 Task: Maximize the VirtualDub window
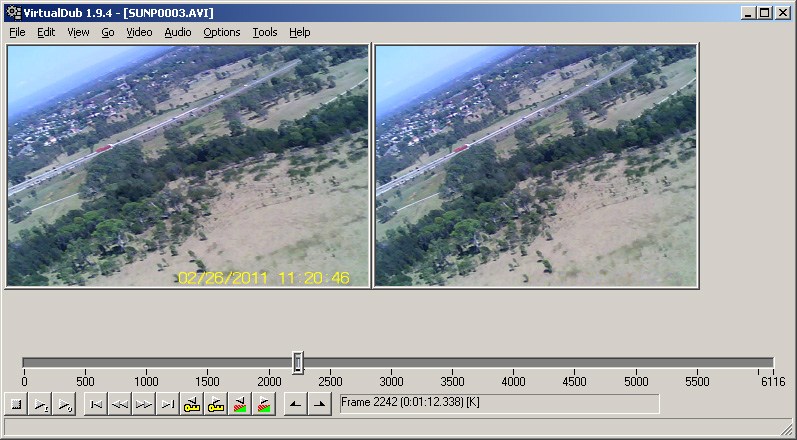pyautogui.click(x=764, y=13)
